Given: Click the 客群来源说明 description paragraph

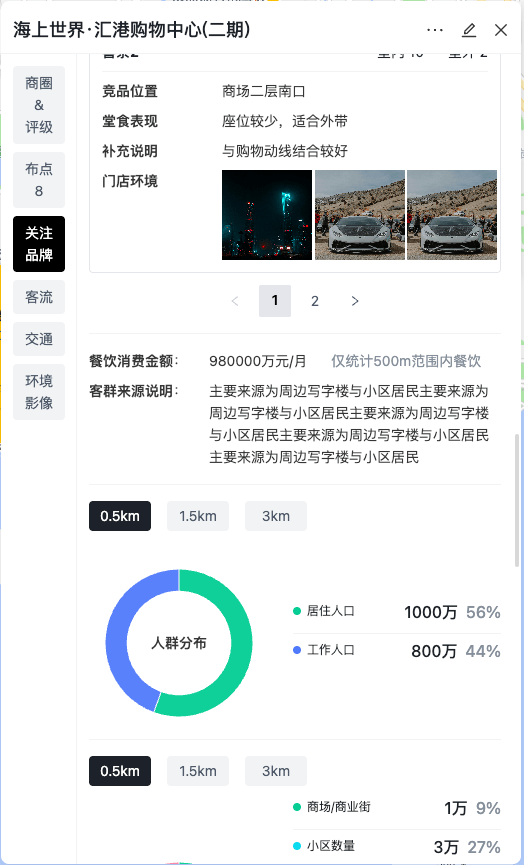Looking at the screenshot, I should [349, 424].
